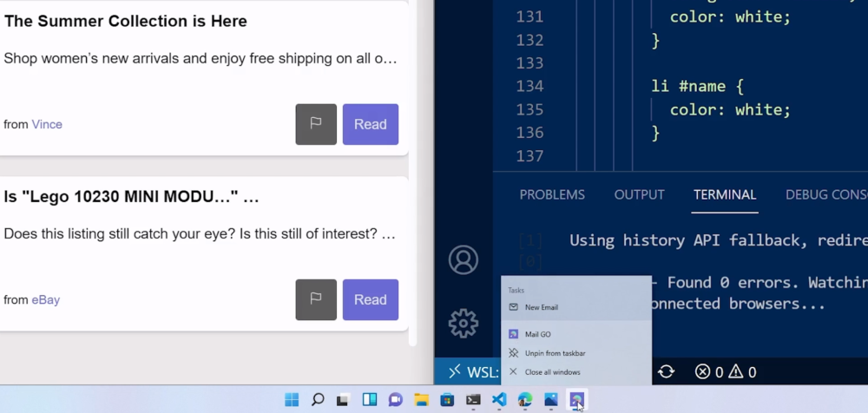Read the Lego 10230 email from eBay

[x=371, y=299]
